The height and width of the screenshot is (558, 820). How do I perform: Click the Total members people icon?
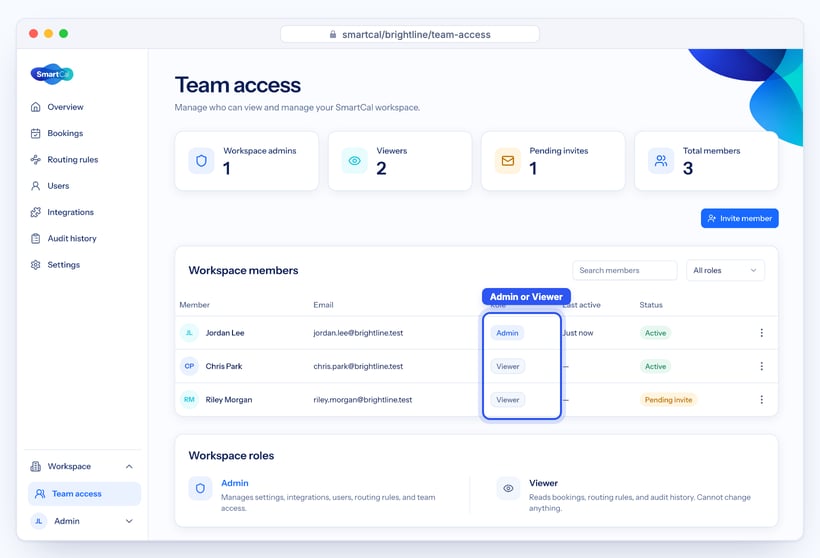(661, 161)
